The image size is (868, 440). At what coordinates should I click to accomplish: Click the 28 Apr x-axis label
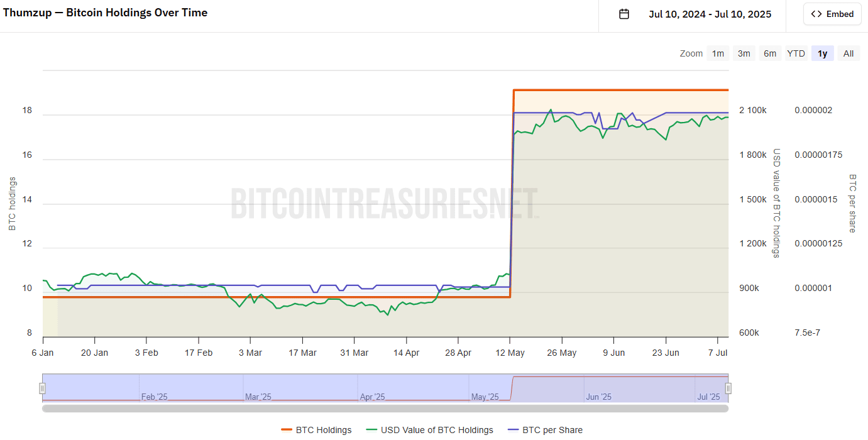pos(458,353)
